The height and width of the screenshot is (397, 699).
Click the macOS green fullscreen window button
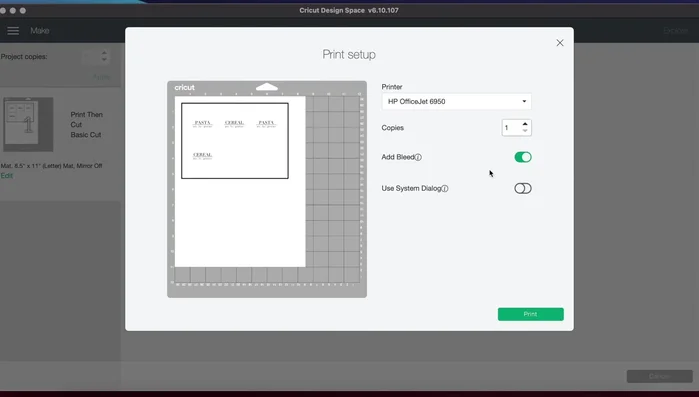coord(23,10)
